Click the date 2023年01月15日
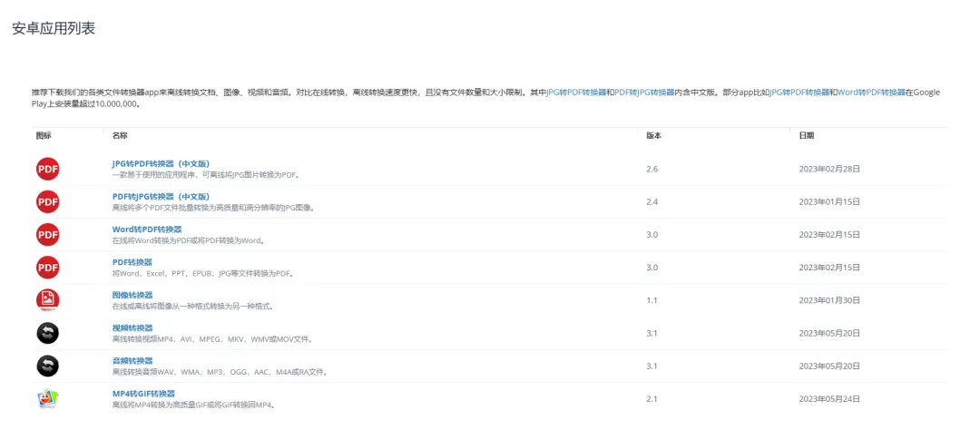This screenshot has height=430, width=980. [x=829, y=202]
